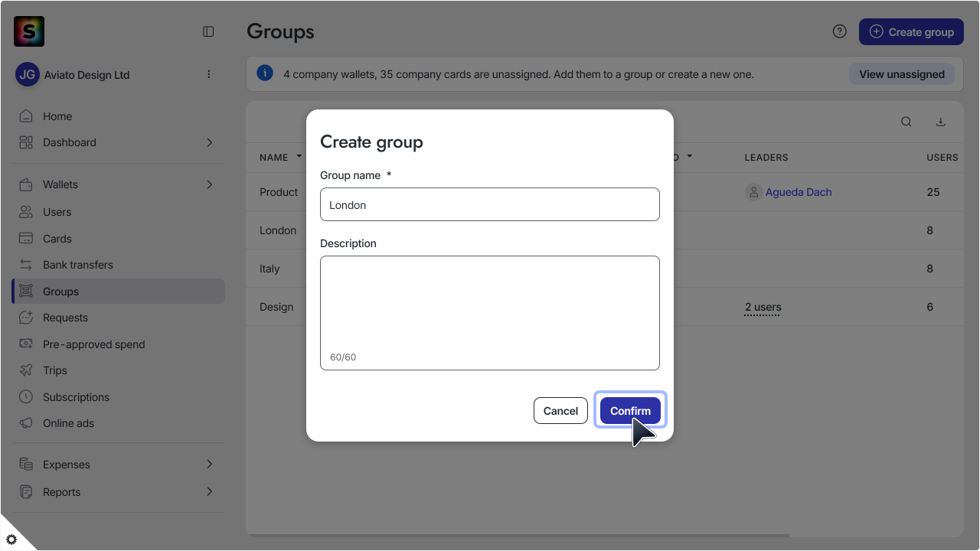
Task: Click the USERS column header
Action: (942, 157)
